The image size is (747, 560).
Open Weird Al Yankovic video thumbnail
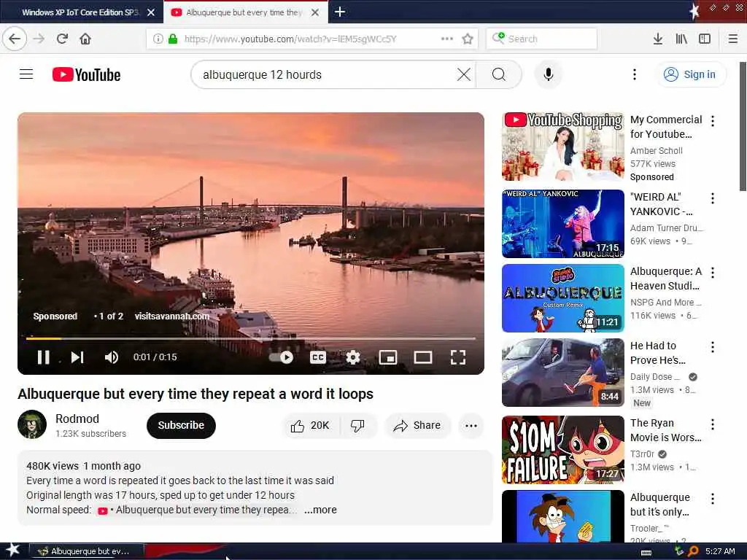click(x=562, y=224)
